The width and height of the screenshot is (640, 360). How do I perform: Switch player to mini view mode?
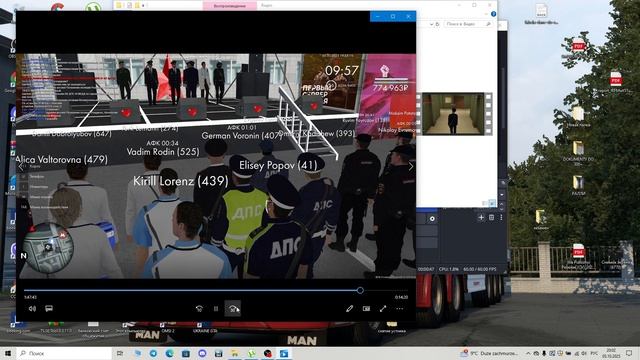[367, 309]
